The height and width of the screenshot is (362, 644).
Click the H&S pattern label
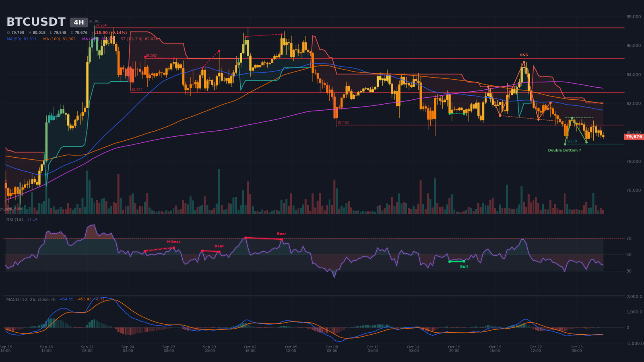524,55
